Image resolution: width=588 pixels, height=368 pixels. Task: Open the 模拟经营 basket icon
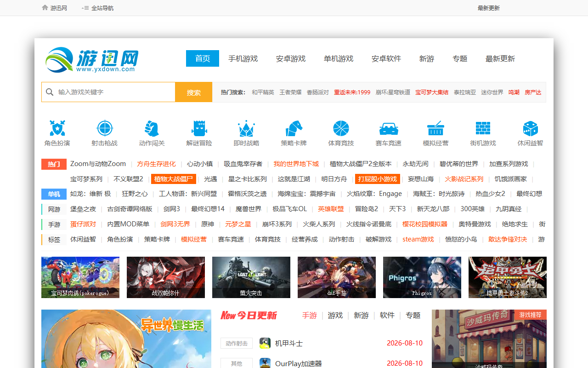pyautogui.click(x=435, y=128)
